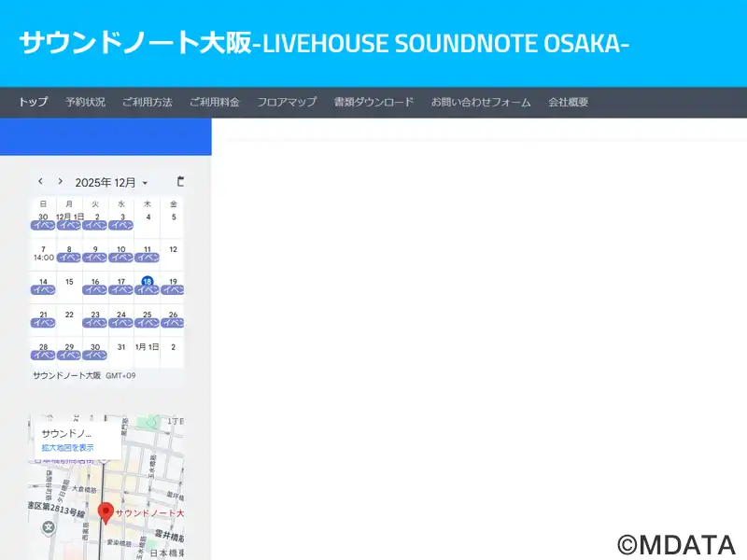Viewport: 747px width, 560px height.
Task: Go to next month in calendar
Action: 61,181
